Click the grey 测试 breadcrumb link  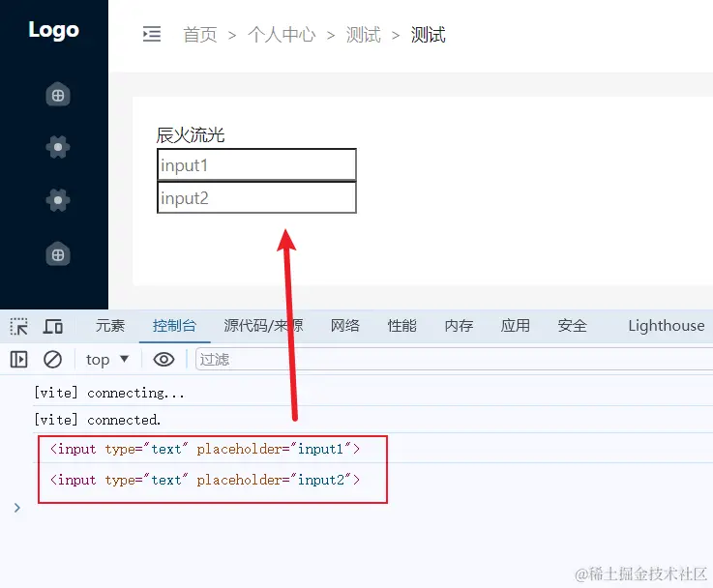click(363, 35)
